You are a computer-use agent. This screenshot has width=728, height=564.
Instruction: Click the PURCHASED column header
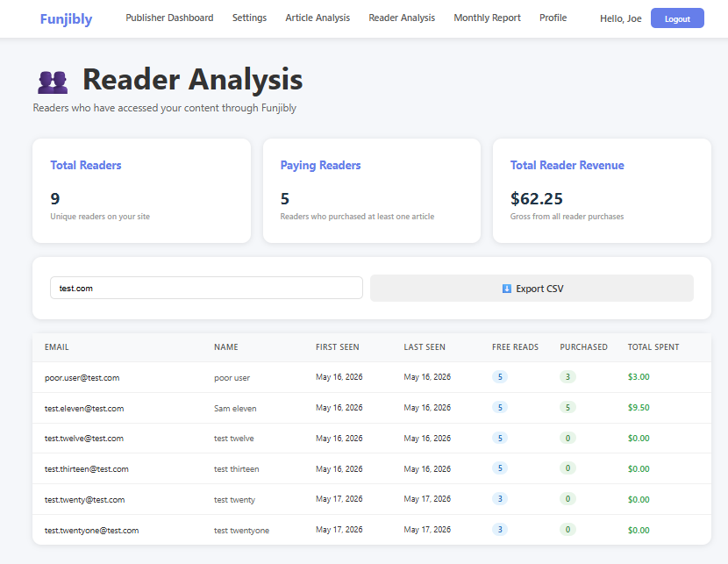click(x=583, y=346)
